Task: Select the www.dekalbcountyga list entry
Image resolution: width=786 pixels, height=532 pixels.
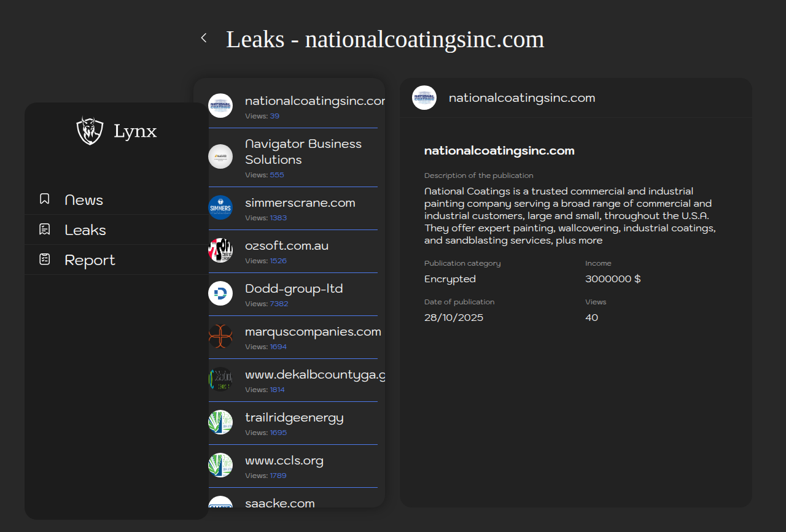Action: coord(314,375)
